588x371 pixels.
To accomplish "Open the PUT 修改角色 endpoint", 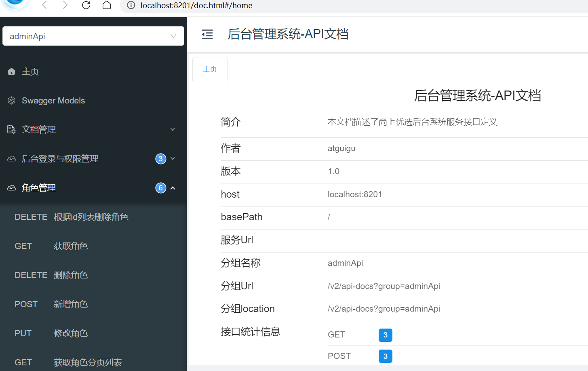I will pos(71,333).
